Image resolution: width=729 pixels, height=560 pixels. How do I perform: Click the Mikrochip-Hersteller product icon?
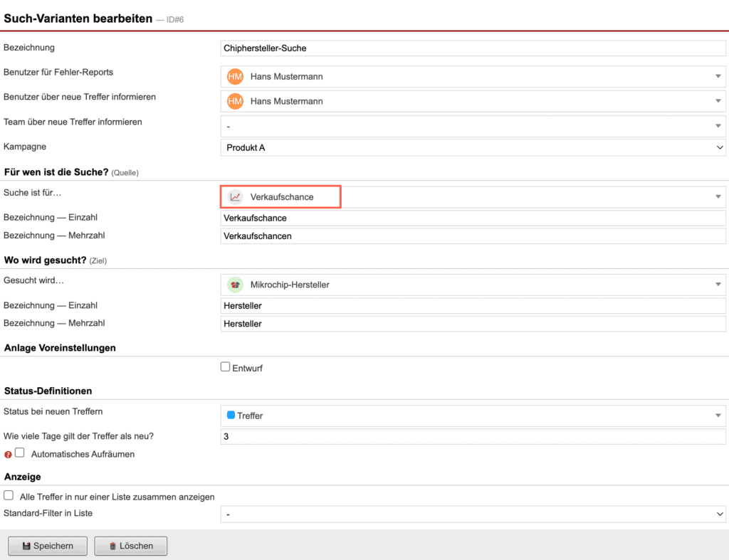pos(235,284)
